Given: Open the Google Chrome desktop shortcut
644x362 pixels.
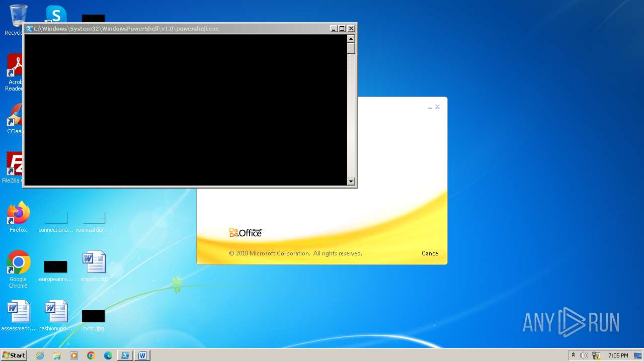Looking at the screenshot, I should 18,269.
